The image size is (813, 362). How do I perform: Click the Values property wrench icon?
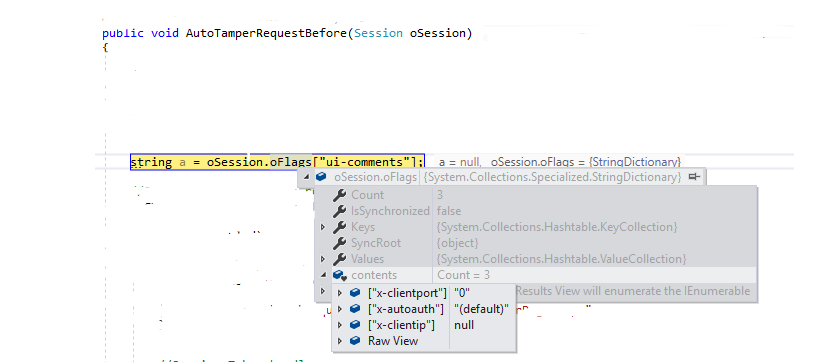point(339,259)
